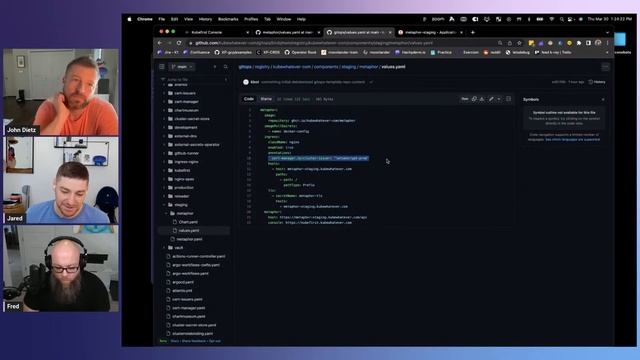This screenshot has width=640, height=360.
Task: Edit this file pencil icon
Action: click(x=491, y=99)
